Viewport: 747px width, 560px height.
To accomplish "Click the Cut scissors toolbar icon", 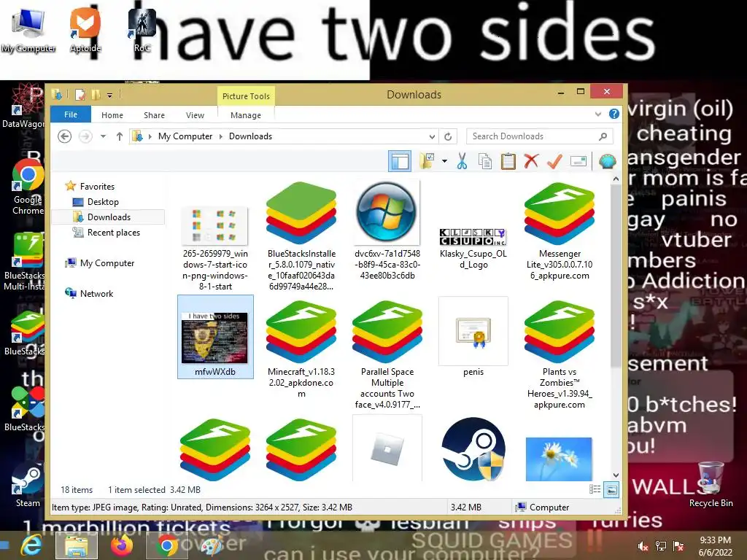I will point(462,161).
